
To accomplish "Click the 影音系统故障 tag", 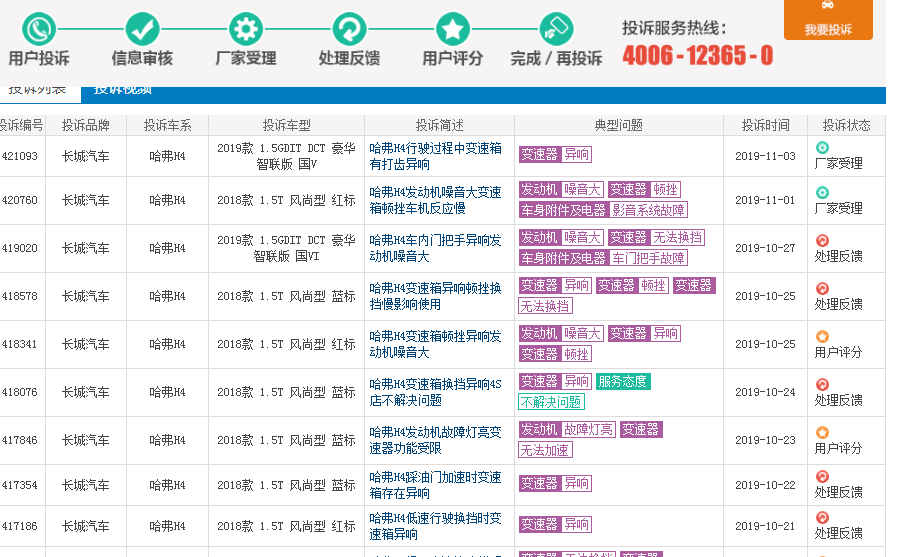I will (648, 210).
